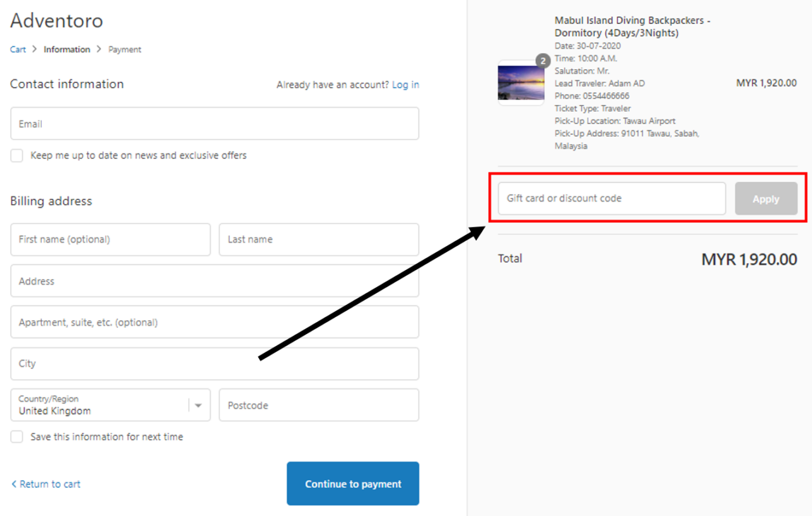
Task: Click the Apartment, suite, etc. field
Action: 214,322
